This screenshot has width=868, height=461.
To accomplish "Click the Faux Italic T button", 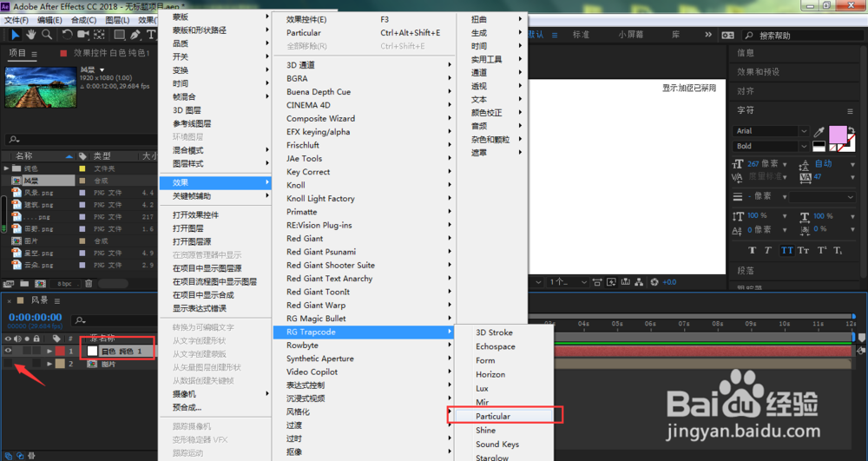I will (768, 250).
